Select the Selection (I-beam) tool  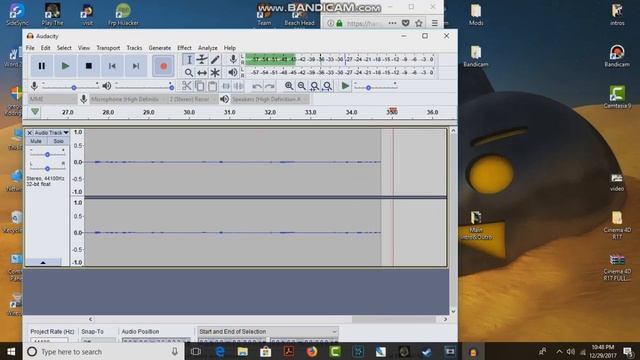tap(189, 60)
